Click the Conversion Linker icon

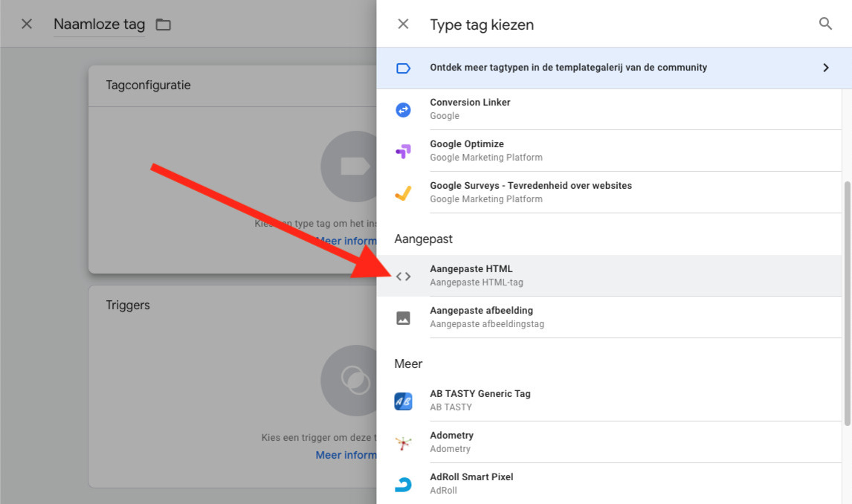[403, 110]
